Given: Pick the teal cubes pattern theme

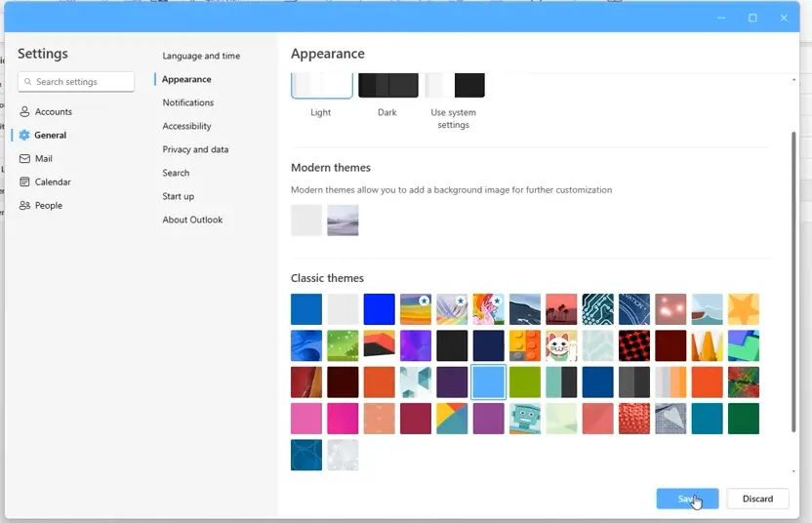Looking at the screenshot, I should pyautogui.click(x=416, y=382).
